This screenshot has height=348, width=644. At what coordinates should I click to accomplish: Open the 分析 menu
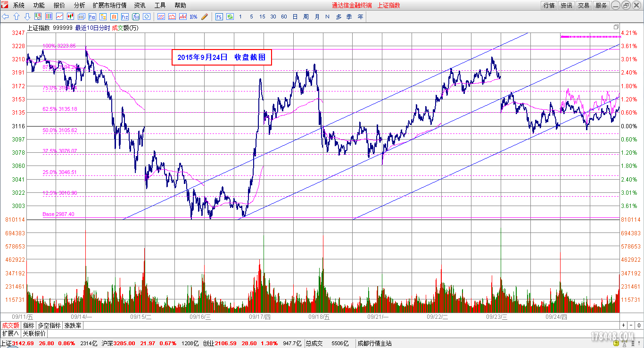pos(80,5)
